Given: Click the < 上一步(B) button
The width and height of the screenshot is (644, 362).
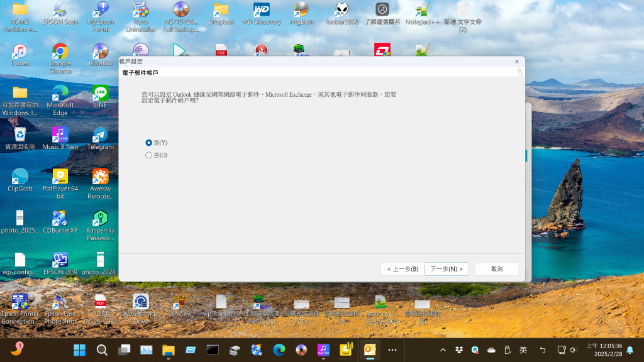Looking at the screenshot, I should pyautogui.click(x=402, y=269).
